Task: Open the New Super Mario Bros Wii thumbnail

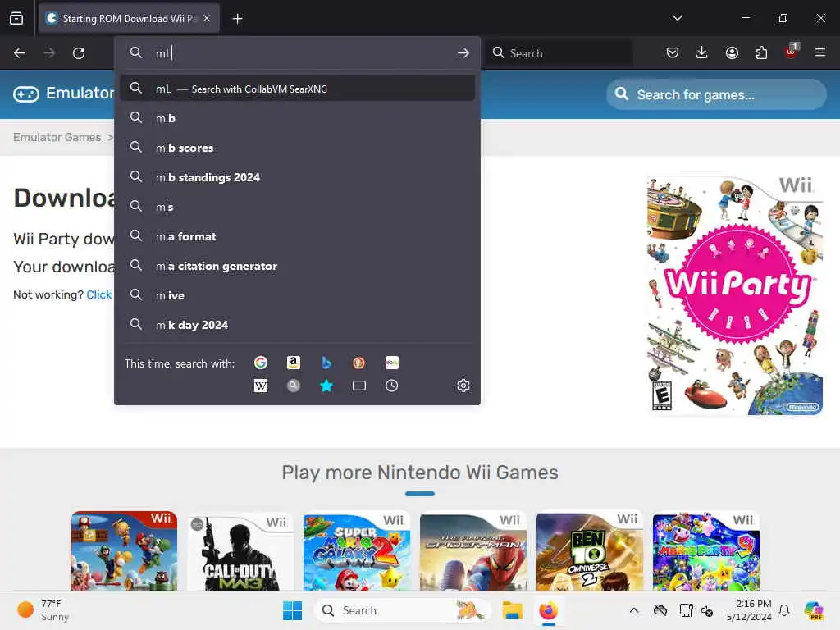Action: [124, 550]
